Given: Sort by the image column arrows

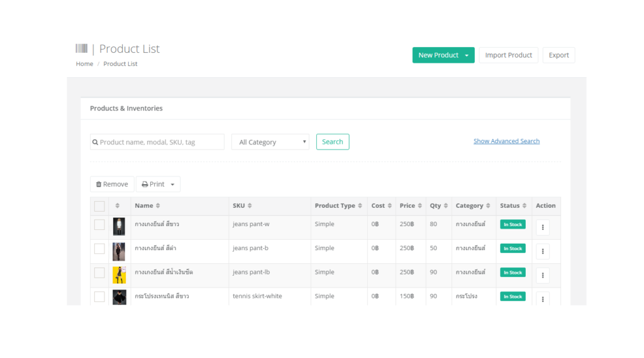Looking at the screenshot, I should click(x=118, y=205).
